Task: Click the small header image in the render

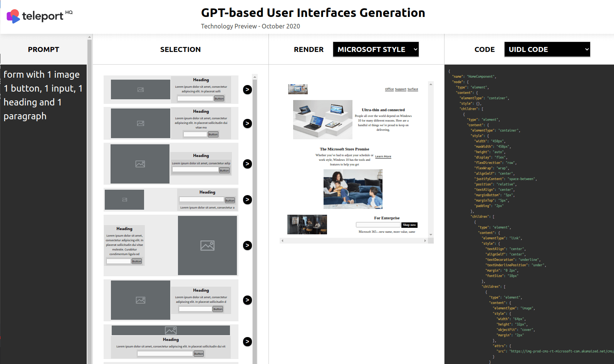Action: pos(298,89)
